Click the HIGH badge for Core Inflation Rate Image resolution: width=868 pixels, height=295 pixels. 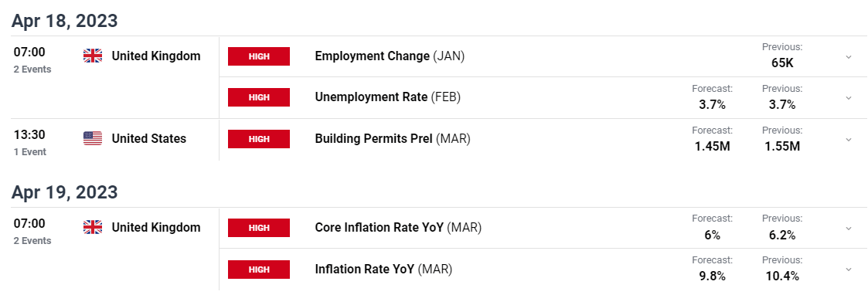point(259,228)
